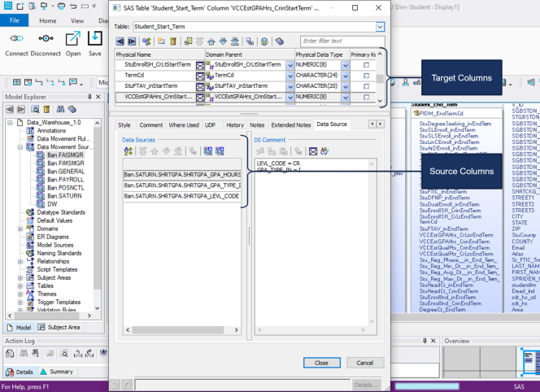Go to next column with right-arrow icon
Viewport: 540px width, 392px height.
(132, 41)
